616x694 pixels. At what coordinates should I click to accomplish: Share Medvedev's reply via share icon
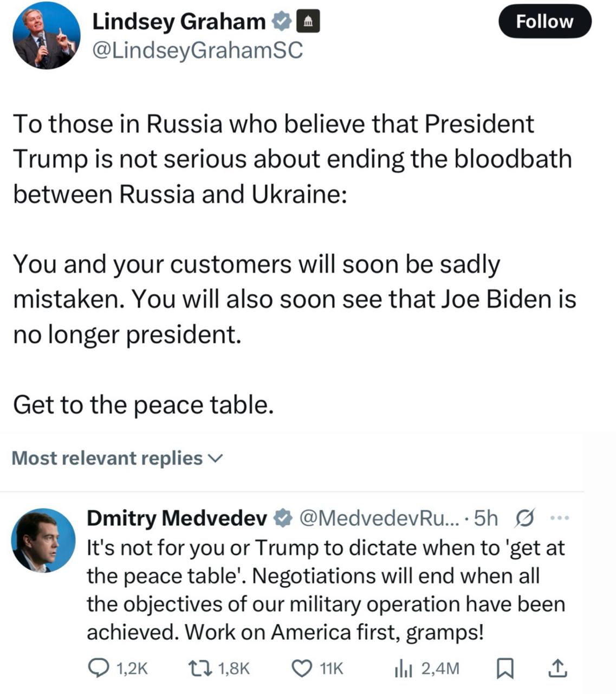pos(557,669)
